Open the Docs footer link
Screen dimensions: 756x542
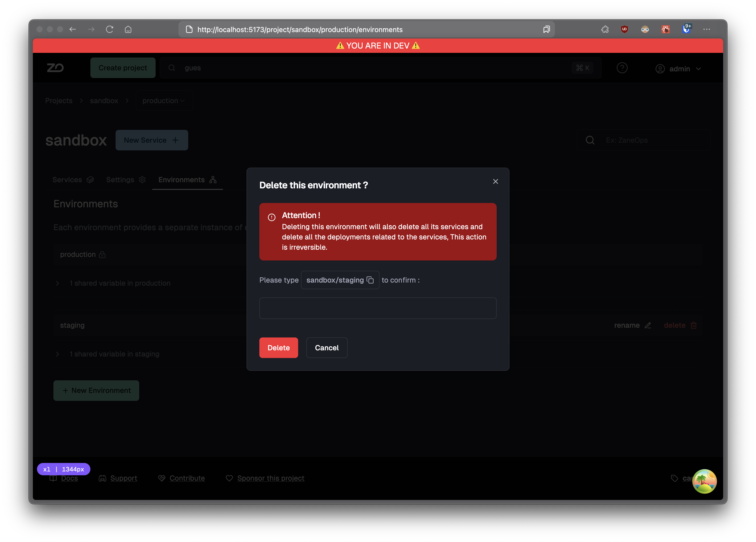(69, 478)
